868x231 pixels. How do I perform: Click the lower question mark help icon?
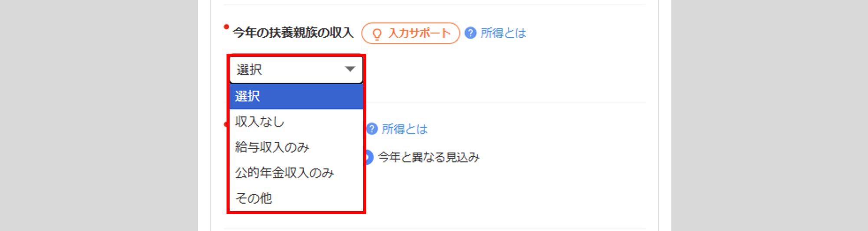[x=372, y=129]
